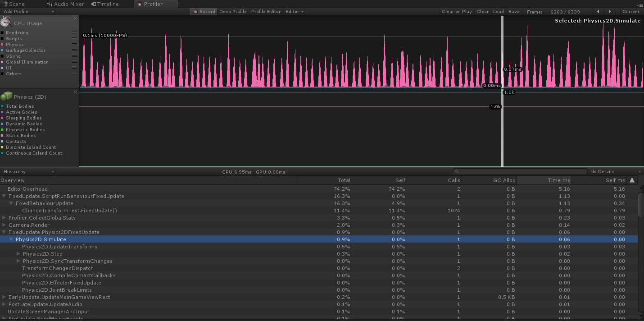Enable Deep Profile

pos(233,11)
